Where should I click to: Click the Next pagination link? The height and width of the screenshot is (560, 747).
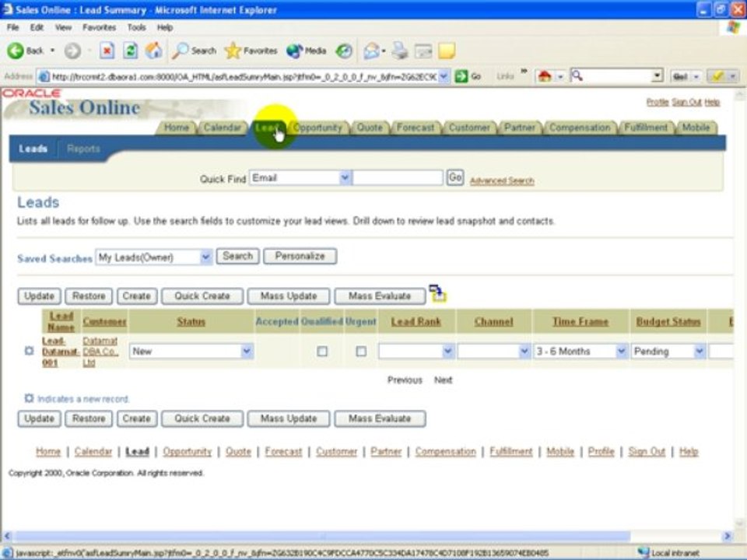(443, 380)
